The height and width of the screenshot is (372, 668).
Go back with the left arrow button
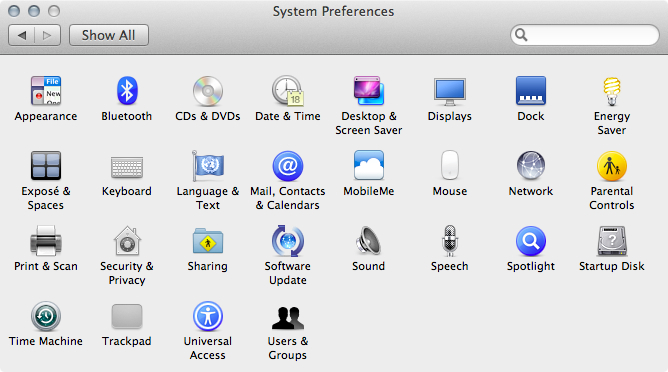21,35
